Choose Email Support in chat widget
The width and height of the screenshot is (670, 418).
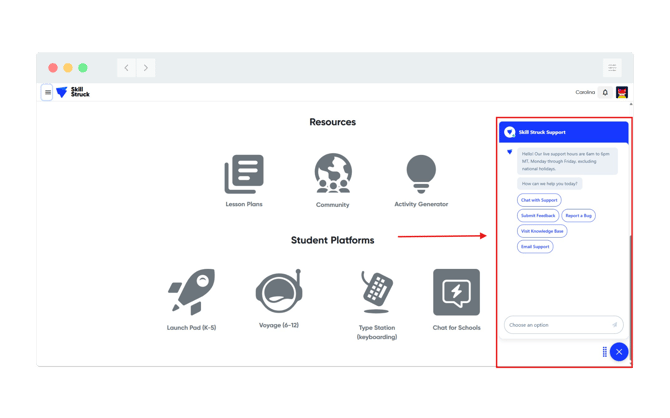click(x=535, y=246)
